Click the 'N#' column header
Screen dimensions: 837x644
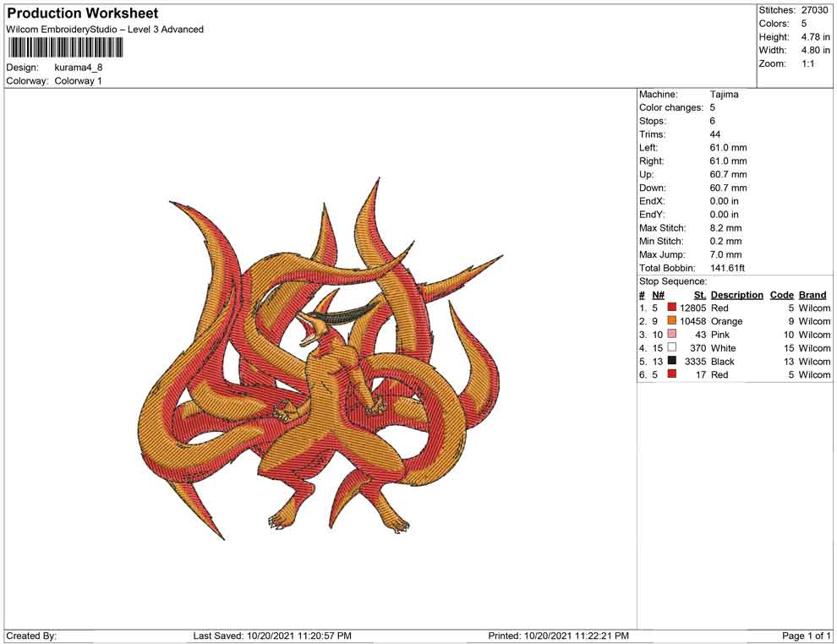[x=658, y=295]
